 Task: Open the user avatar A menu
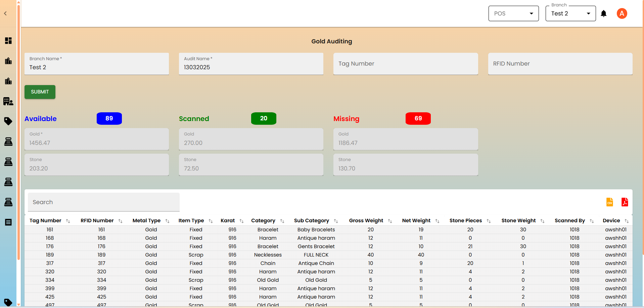(x=622, y=13)
